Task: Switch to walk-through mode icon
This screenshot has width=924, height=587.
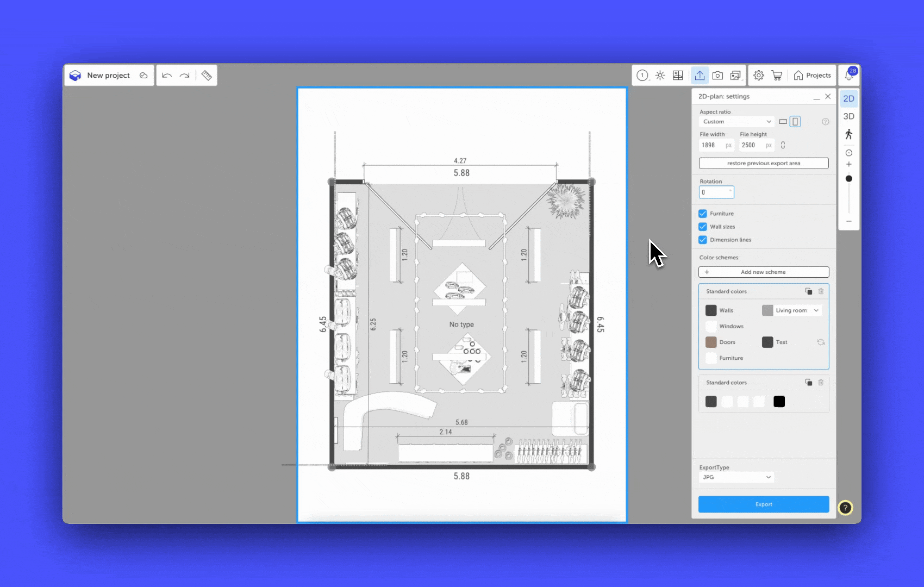Action: coord(848,134)
